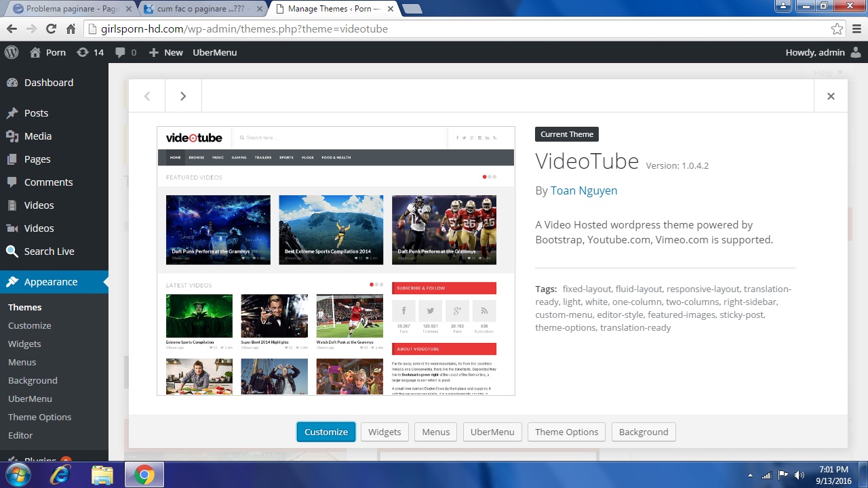Click the 'Version: 1.0.4.2' text
This screenshot has height=488, width=868.
pyautogui.click(x=677, y=165)
